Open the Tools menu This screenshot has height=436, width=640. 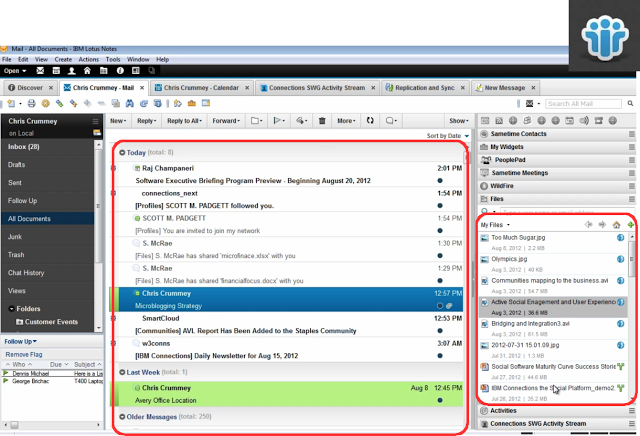click(113, 59)
